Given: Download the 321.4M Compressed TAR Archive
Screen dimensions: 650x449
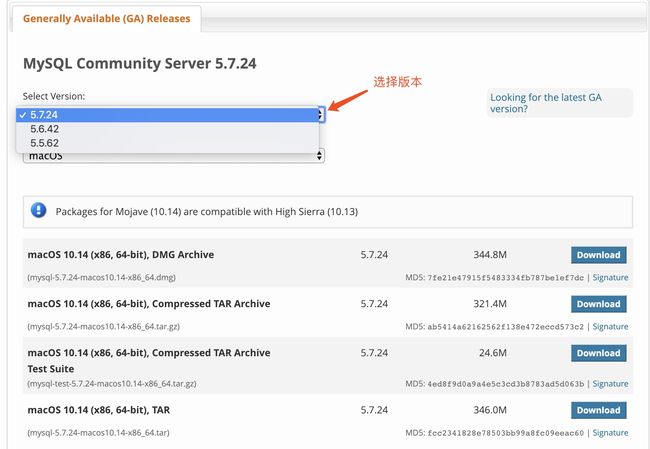Looking at the screenshot, I should [599, 304].
